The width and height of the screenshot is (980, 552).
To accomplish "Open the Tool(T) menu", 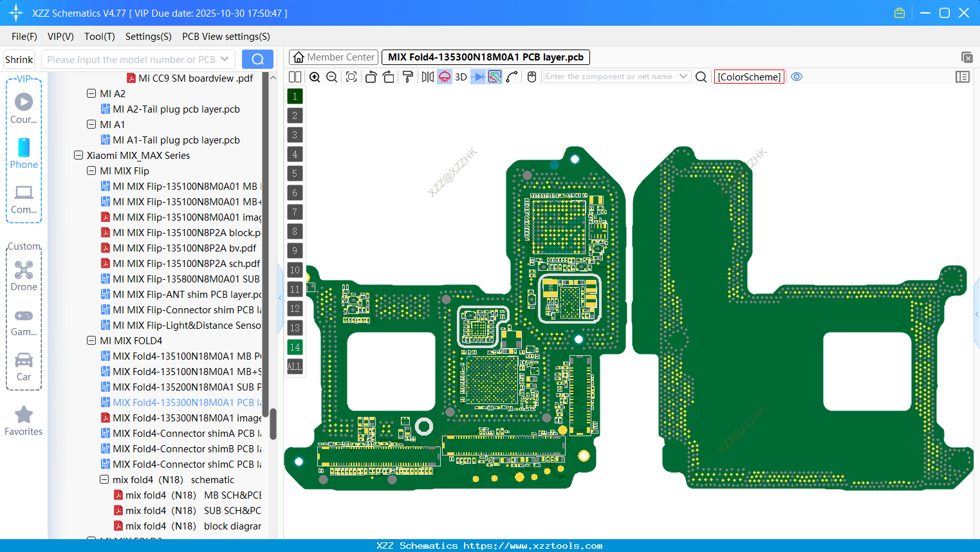I will pos(99,37).
